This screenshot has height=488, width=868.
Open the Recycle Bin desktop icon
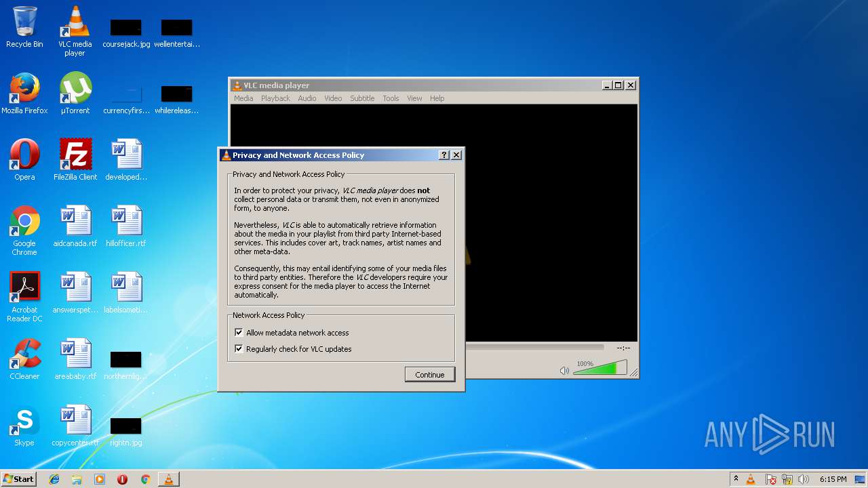tap(24, 27)
